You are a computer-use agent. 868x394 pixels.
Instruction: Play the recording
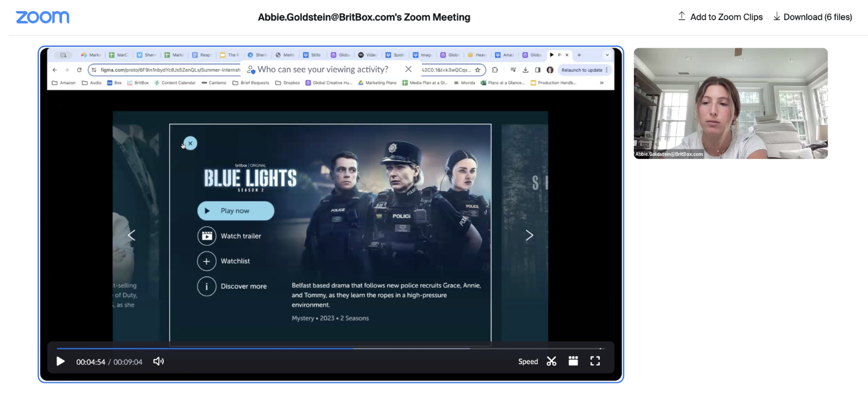click(60, 361)
